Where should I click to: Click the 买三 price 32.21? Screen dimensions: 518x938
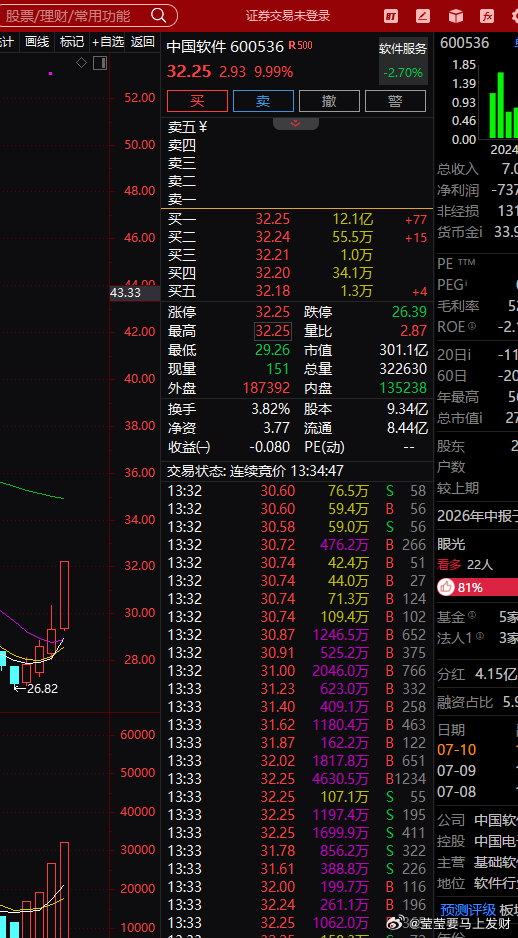(x=272, y=255)
